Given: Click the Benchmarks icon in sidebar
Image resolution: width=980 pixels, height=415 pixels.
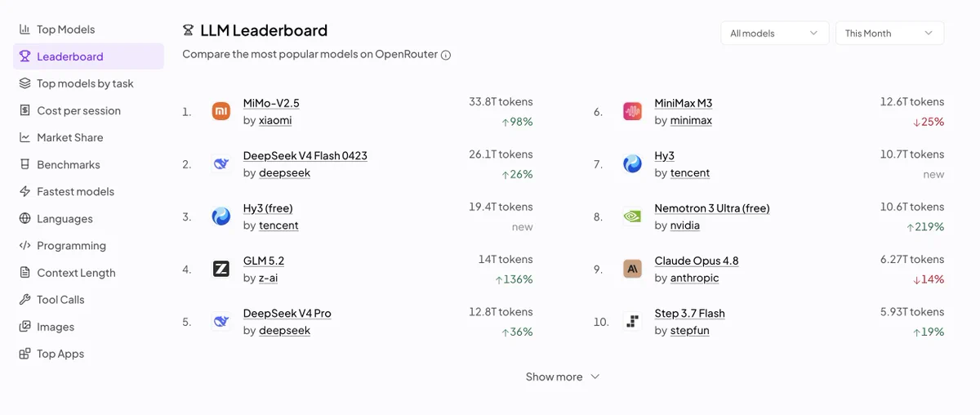Looking at the screenshot, I should point(25,164).
